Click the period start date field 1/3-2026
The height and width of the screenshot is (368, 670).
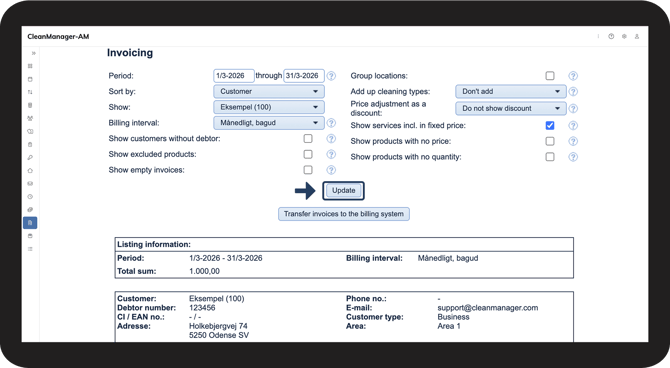point(234,76)
